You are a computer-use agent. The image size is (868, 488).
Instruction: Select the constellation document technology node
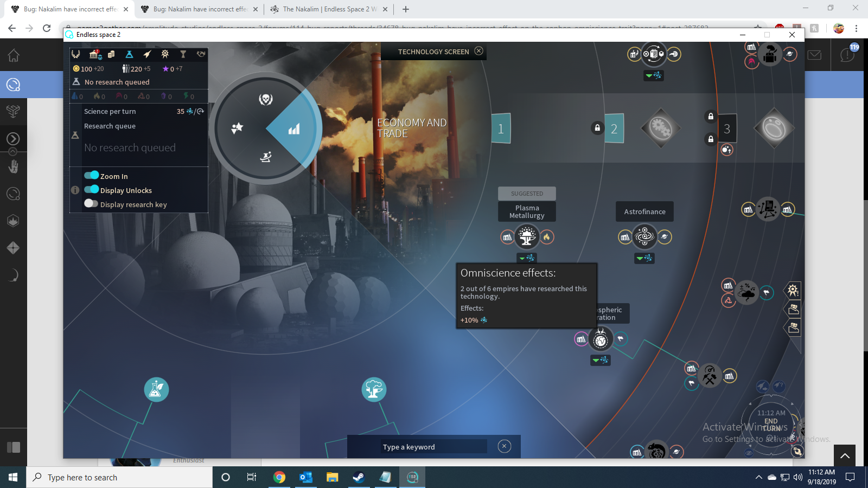point(768,209)
